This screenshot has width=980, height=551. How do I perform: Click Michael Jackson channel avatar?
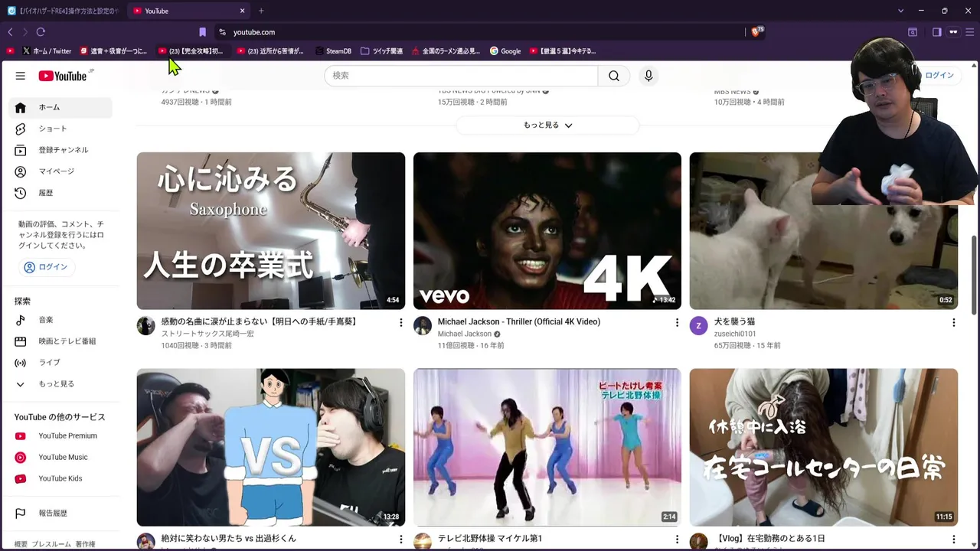point(423,326)
